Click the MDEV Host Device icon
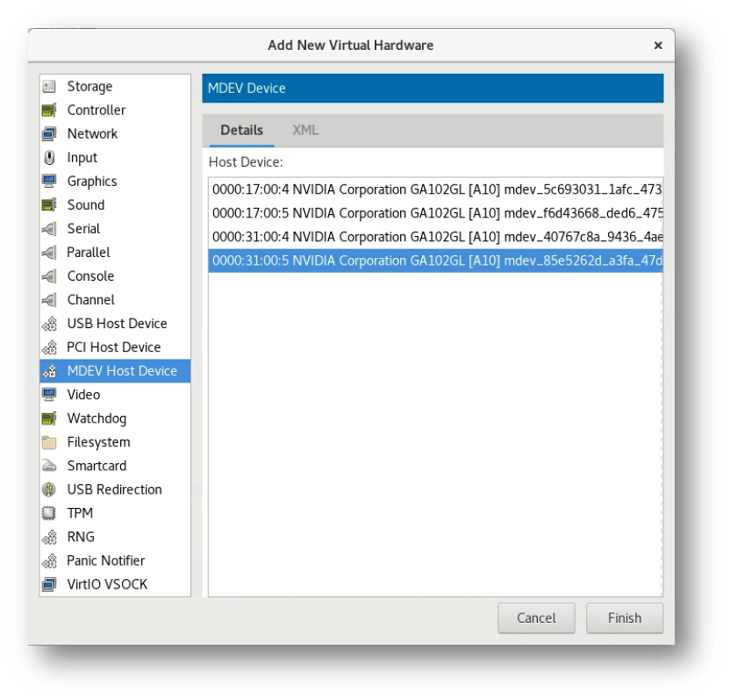This screenshot has width=730, height=700. pos(49,371)
